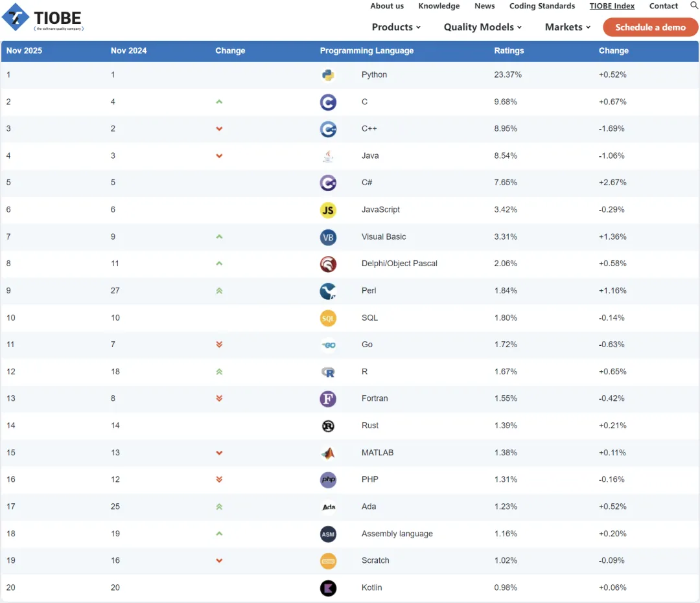
Task: Click the -1.69% change value
Action: point(611,128)
